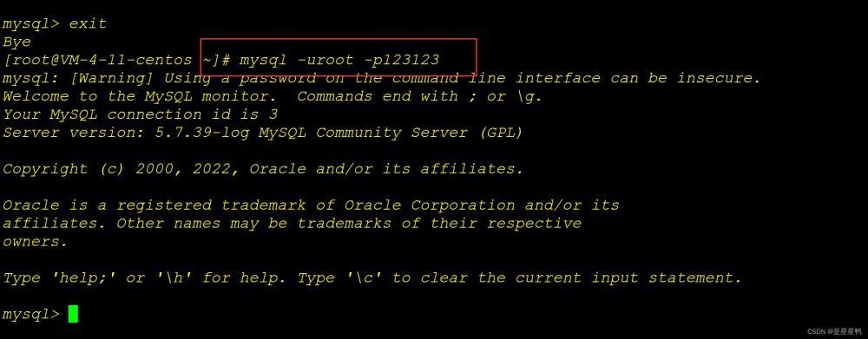Click the 5.7.39-log server version text
The width and height of the screenshot is (868, 339).
[x=202, y=133]
